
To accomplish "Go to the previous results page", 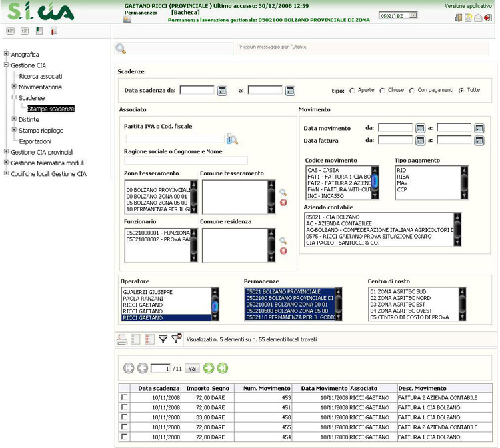I will click(143, 368).
